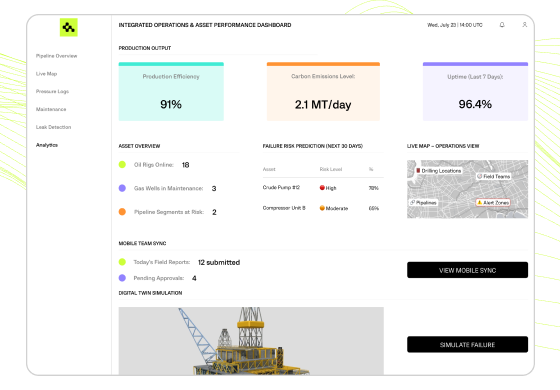
Task: Select the Carbon Emissions Level card
Action: coord(323,91)
